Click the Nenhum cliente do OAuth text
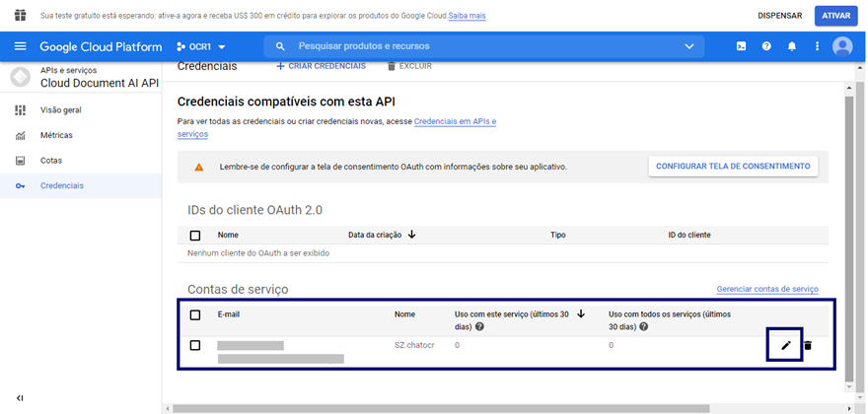The height and width of the screenshot is (414, 868). (258, 253)
